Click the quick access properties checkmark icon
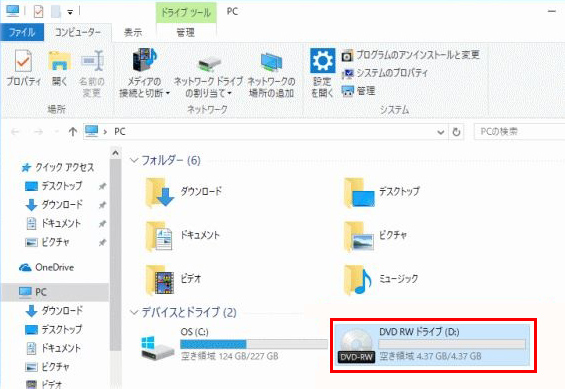Image resolution: width=565 pixels, height=389 pixels. tap(38, 12)
